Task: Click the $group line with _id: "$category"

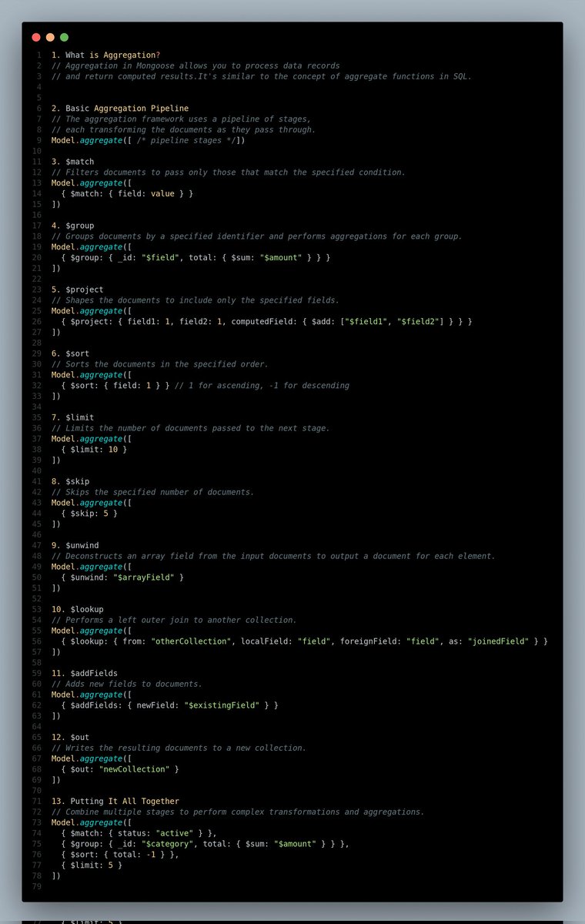Action: pyautogui.click(x=205, y=843)
